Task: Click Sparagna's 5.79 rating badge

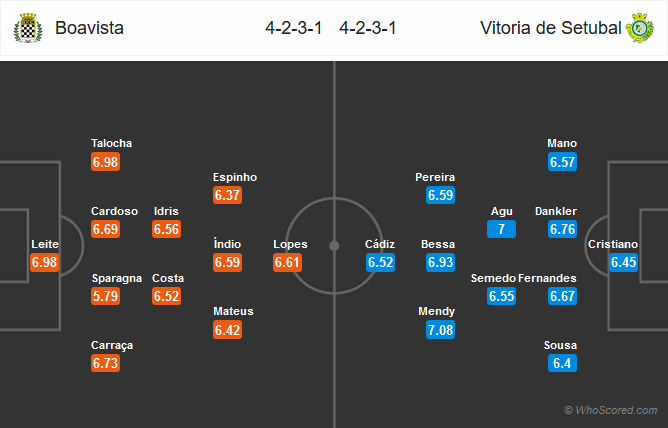Action: coord(105,296)
